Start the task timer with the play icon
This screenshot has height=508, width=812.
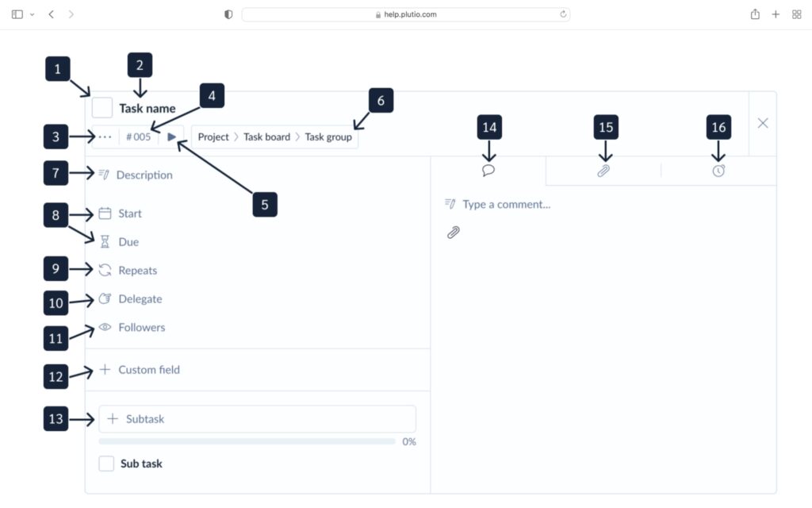(172, 136)
